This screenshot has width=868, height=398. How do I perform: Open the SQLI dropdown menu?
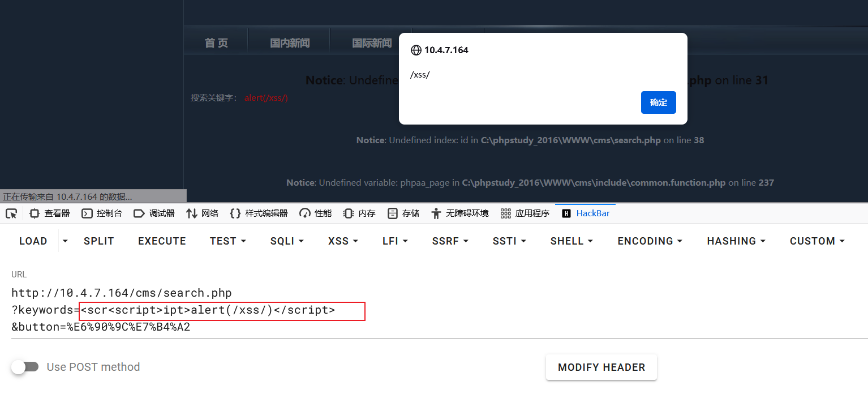click(287, 241)
